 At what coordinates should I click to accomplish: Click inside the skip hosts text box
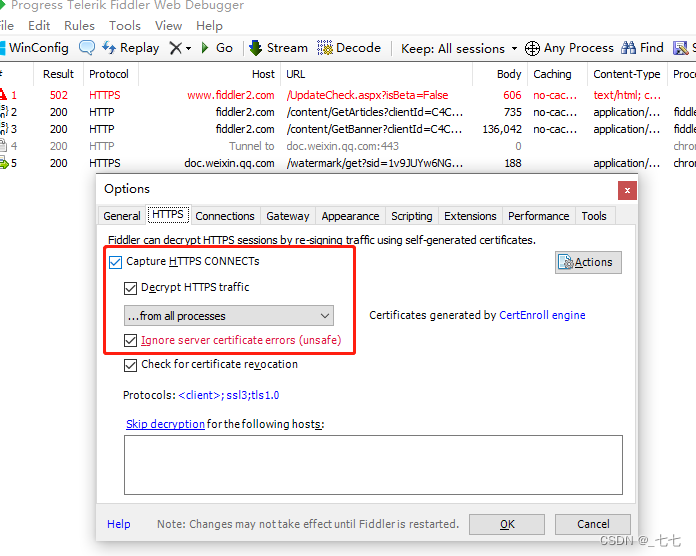click(x=373, y=465)
